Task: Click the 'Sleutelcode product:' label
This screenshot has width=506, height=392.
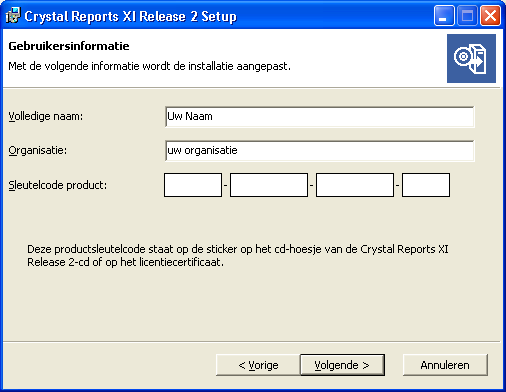Action: tap(58, 185)
